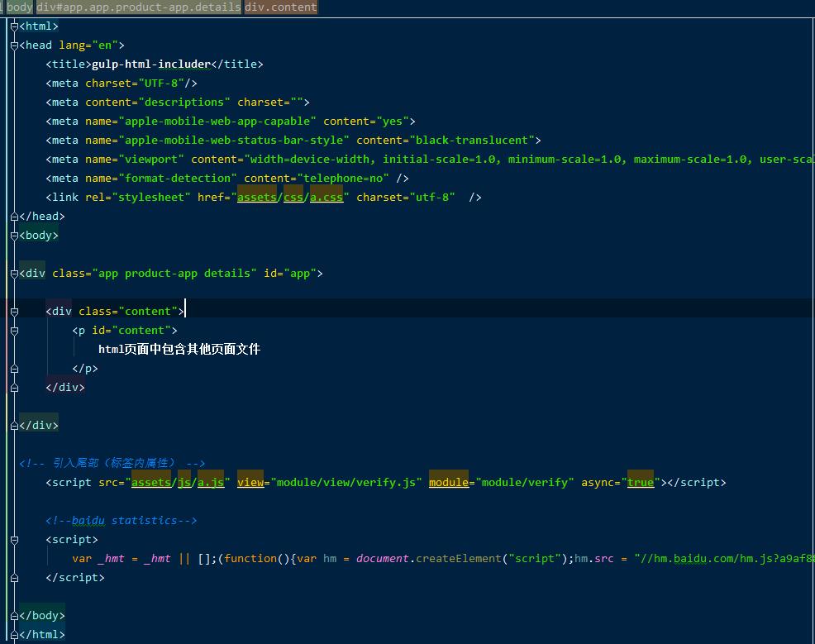This screenshot has width=815, height=644.
Task: Click the "stylesheet" rel value
Action: click(x=151, y=197)
